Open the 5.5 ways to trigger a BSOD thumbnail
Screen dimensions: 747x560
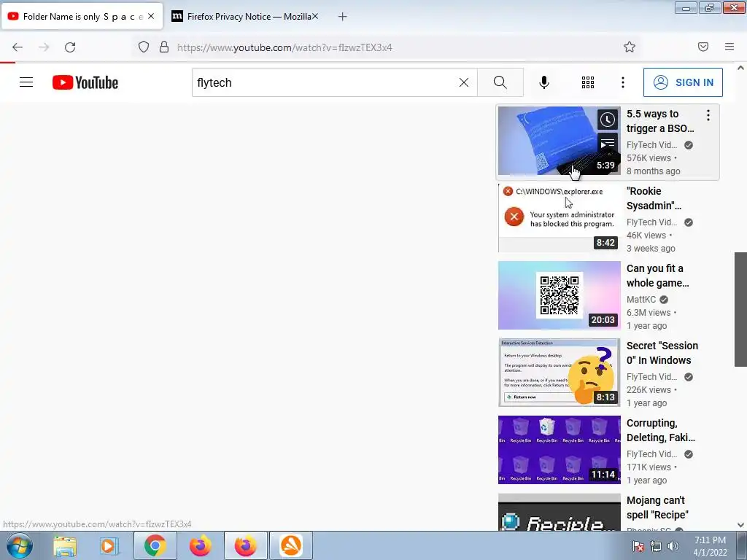560,141
